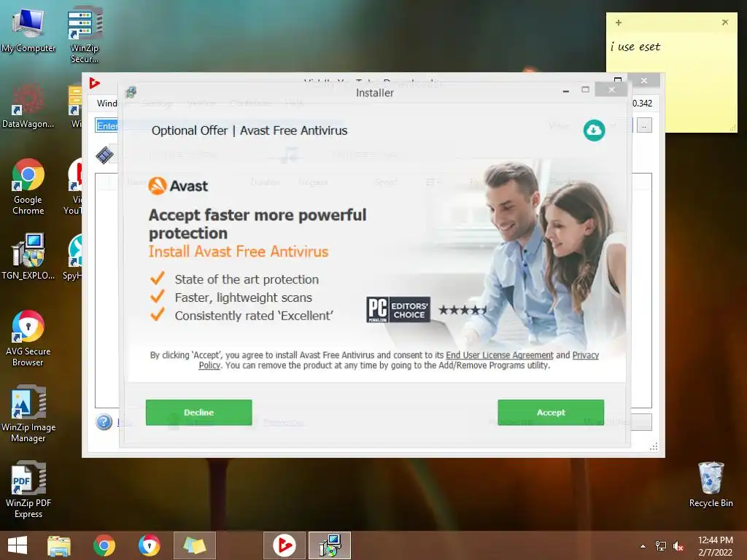Open the Sticky Notes taskbar item
Viewport: 747px width, 560px height.
coord(194,545)
